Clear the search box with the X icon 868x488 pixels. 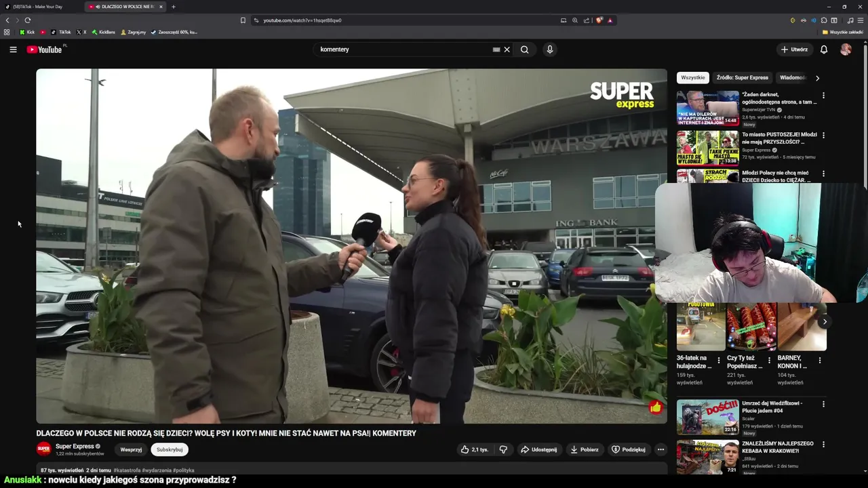pyautogui.click(x=507, y=49)
